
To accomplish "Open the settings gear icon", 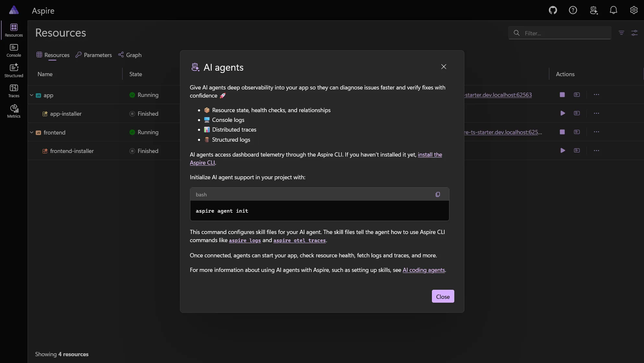I will tap(634, 10).
